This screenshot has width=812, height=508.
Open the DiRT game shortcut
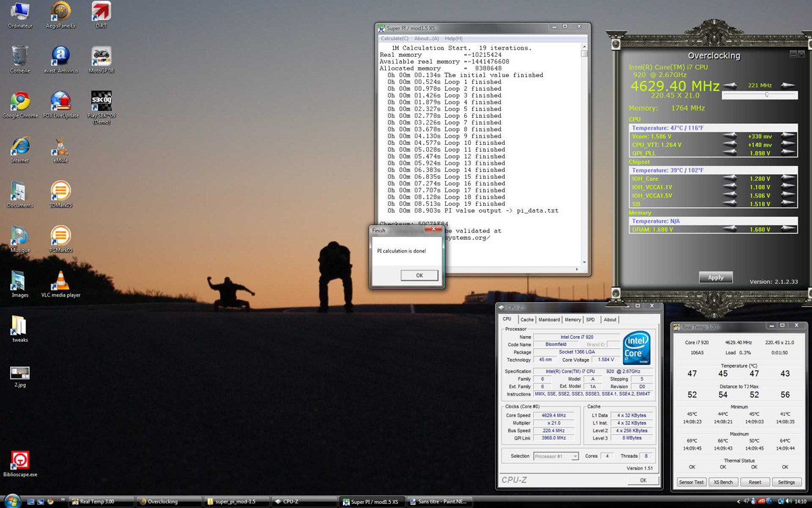click(101, 15)
